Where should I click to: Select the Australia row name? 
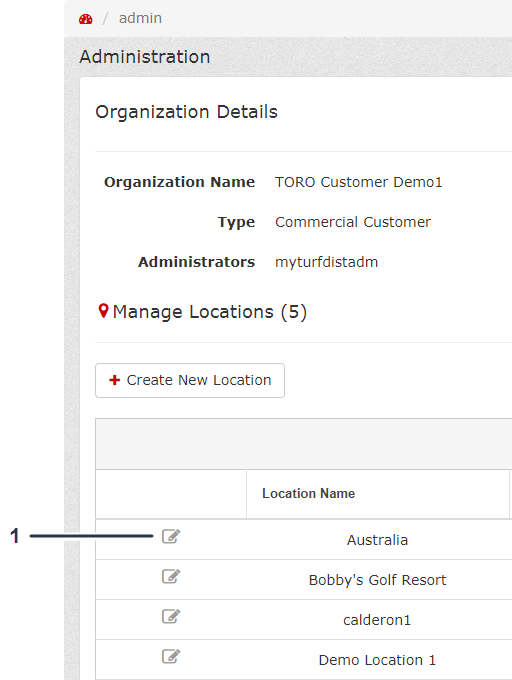[377, 540]
